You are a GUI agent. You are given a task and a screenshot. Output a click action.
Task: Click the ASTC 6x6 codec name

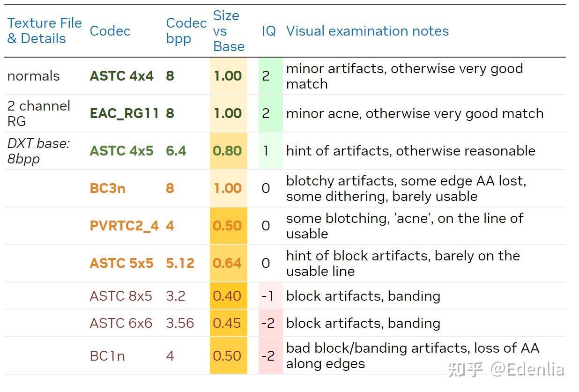point(121,323)
